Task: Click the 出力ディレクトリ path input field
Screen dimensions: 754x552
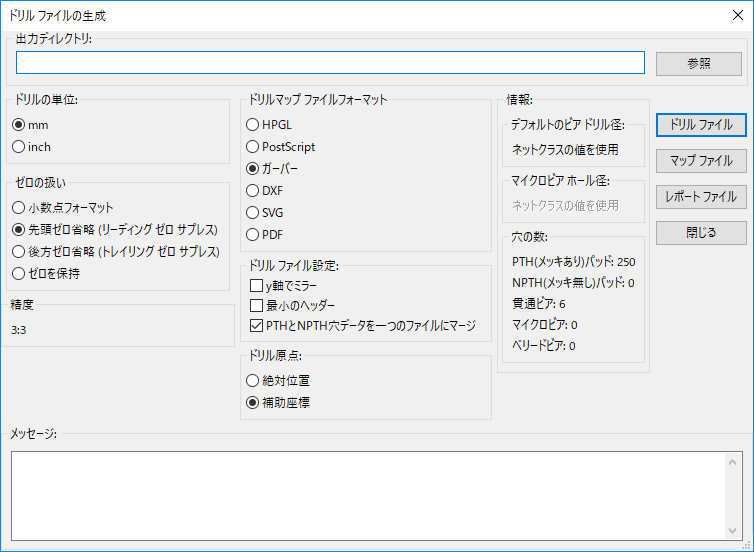Action: click(330, 63)
